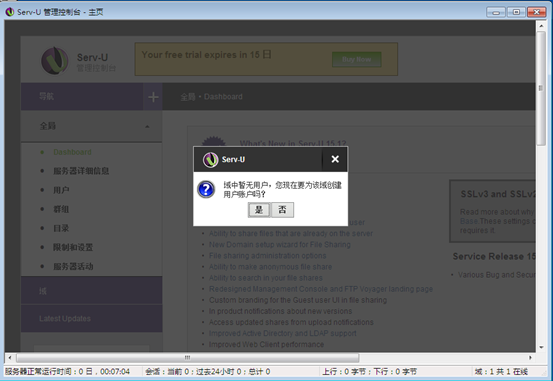The width and height of the screenshot is (553, 381).
Task: Open 用户 in the sidebar
Action: point(61,190)
